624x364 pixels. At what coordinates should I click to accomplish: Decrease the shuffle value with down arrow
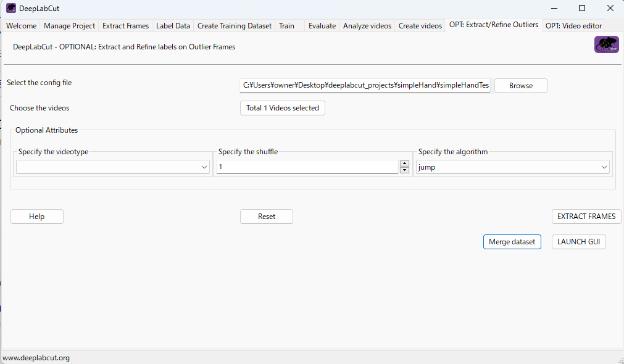404,170
